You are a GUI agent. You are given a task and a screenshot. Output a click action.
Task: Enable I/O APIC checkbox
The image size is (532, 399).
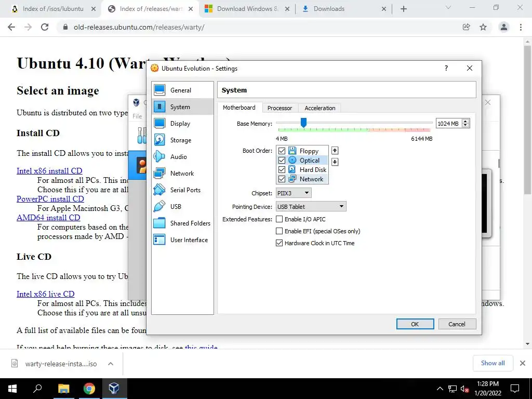pyautogui.click(x=279, y=219)
